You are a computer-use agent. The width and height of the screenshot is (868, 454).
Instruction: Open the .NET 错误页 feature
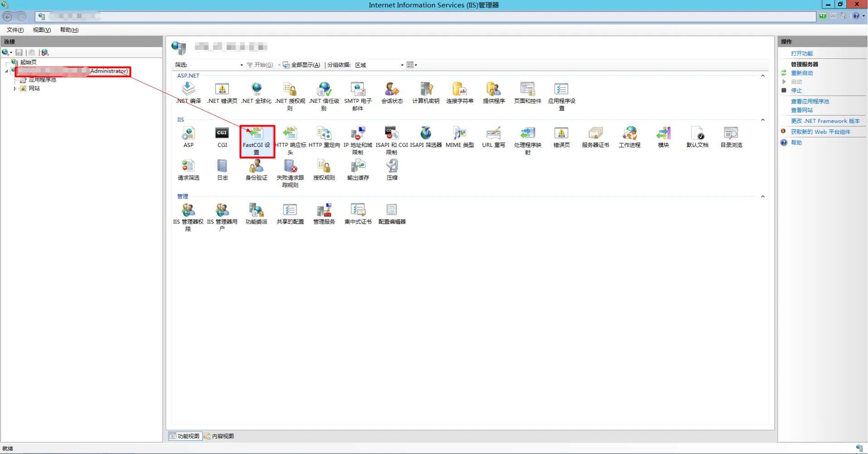(222, 93)
